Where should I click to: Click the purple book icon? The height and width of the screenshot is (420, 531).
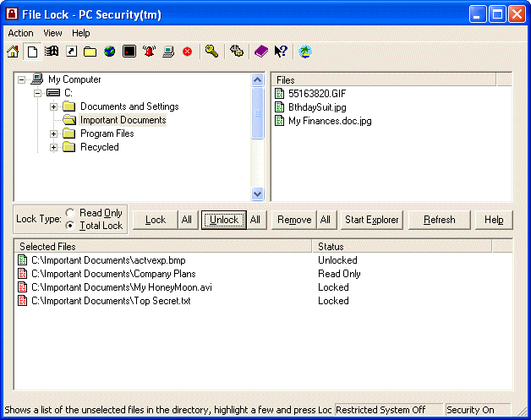pos(261,52)
